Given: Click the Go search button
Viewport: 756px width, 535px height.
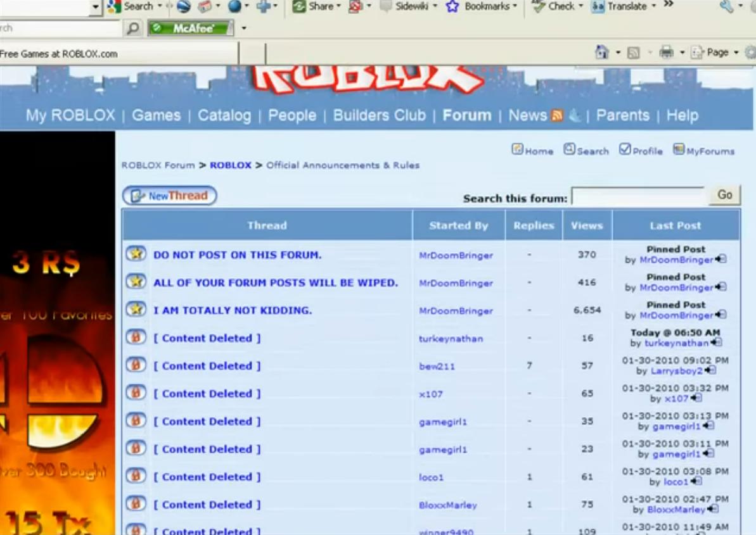Looking at the screenshot, I should point(725,195).
